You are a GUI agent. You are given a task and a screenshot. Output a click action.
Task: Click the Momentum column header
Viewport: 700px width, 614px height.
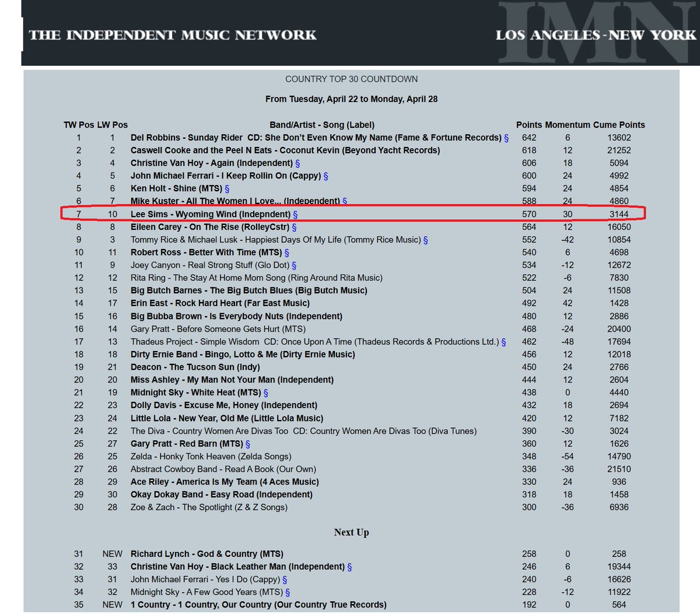pyautogui.click(x=568, y=125)
